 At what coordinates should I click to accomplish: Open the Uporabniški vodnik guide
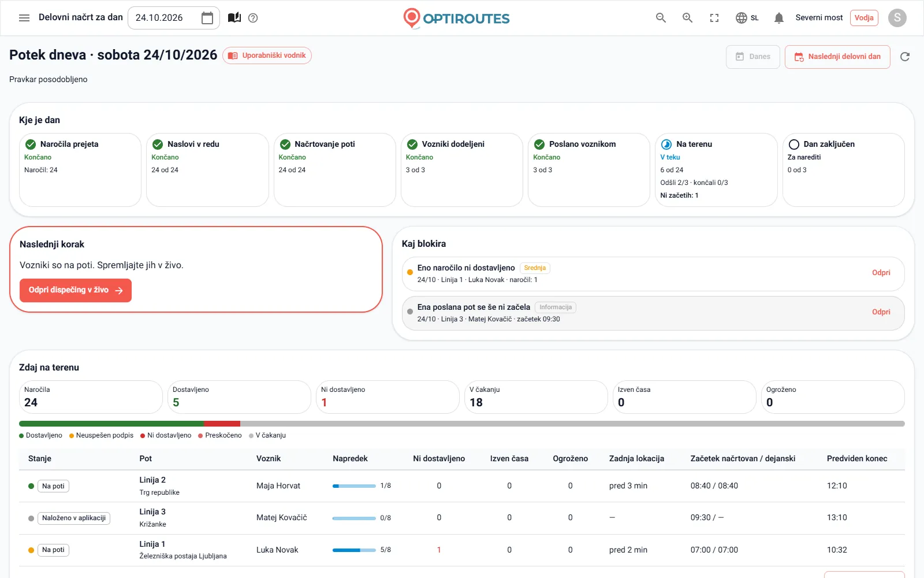pos(267,55)
